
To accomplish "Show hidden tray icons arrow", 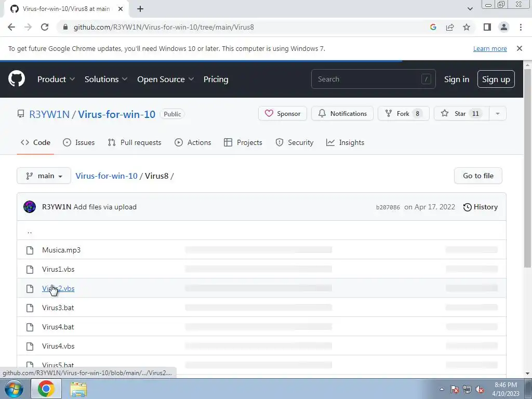I will (x=442, y=389).
